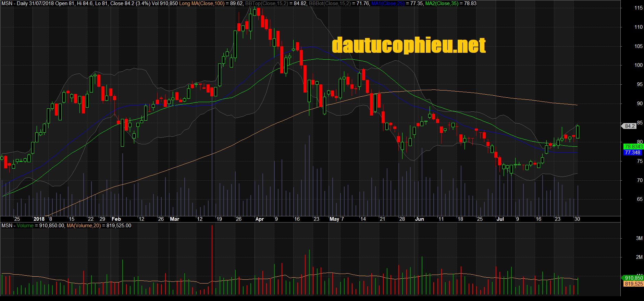Select the blue MA1(Close,25) legend label
The image size is (644, 301).
tap(388, 3)
